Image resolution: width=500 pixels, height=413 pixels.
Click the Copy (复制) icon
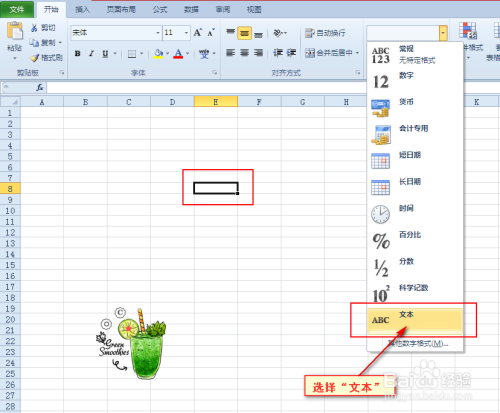click(x=34, y=43)
